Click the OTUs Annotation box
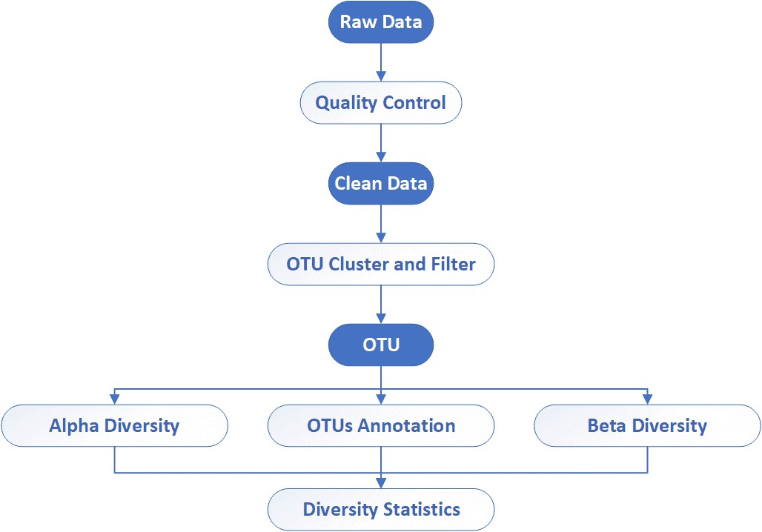This screenshot has width=762, height=532. (380, 425)
